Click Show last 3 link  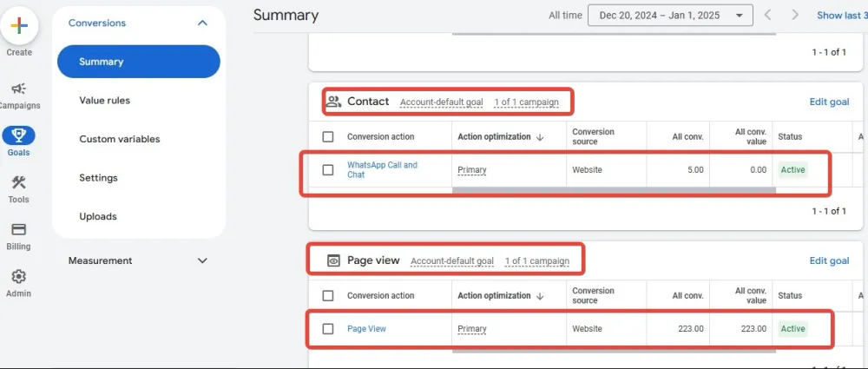tap(842, 16)
